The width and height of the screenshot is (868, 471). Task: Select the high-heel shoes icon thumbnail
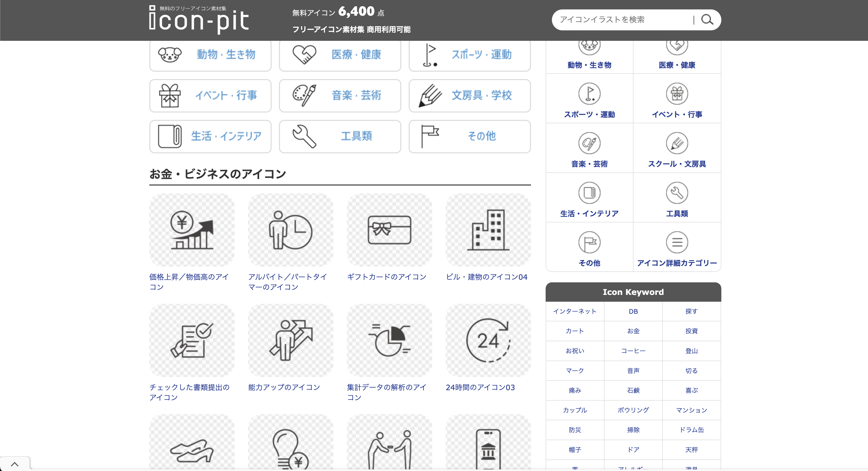192,442
